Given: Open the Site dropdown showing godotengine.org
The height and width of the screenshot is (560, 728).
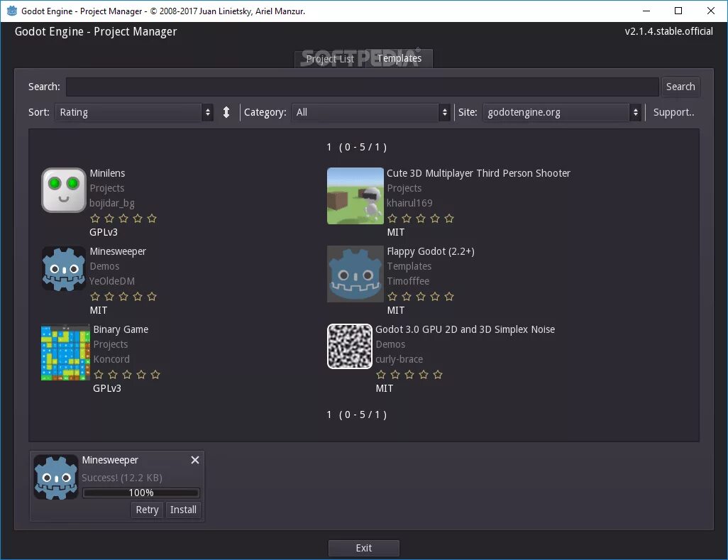Looking at the screenshot, I should (562, 112).
